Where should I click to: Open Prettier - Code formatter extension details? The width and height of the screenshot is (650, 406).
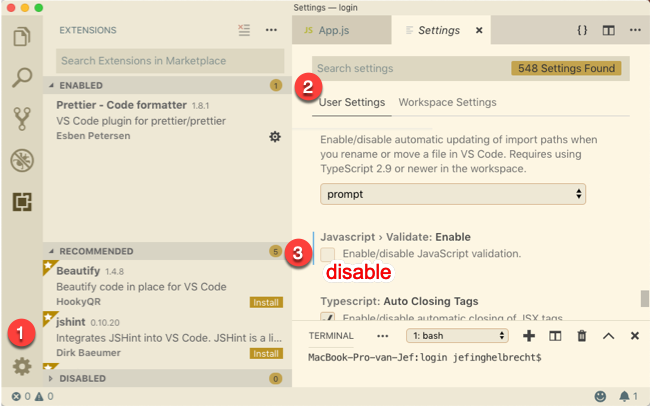coord(167,120)
